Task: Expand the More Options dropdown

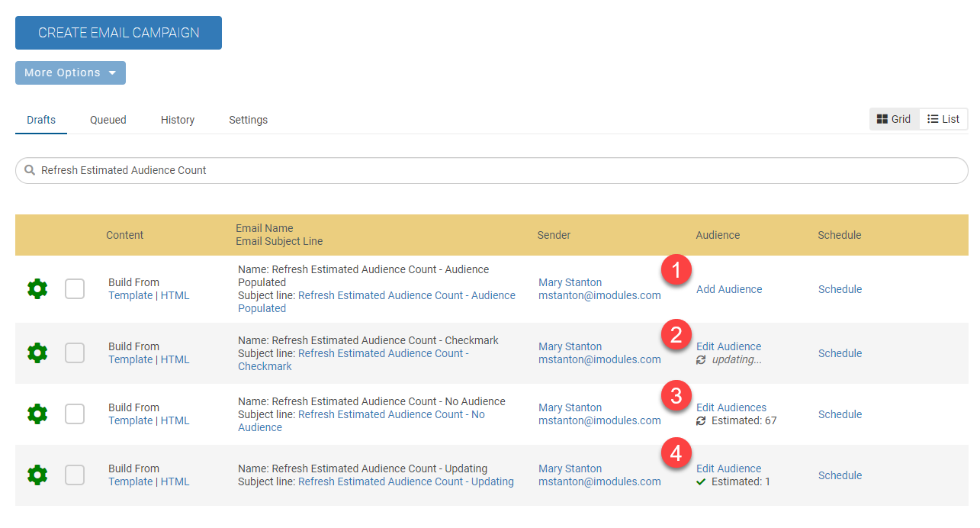Action: 70,72
